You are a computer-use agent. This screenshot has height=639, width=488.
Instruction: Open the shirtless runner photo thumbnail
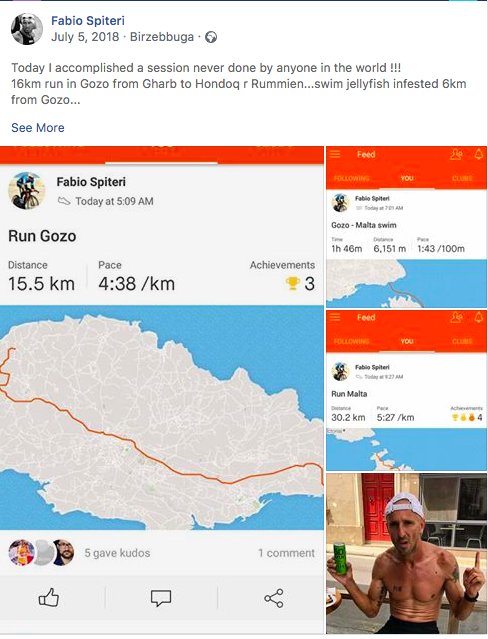406,553
